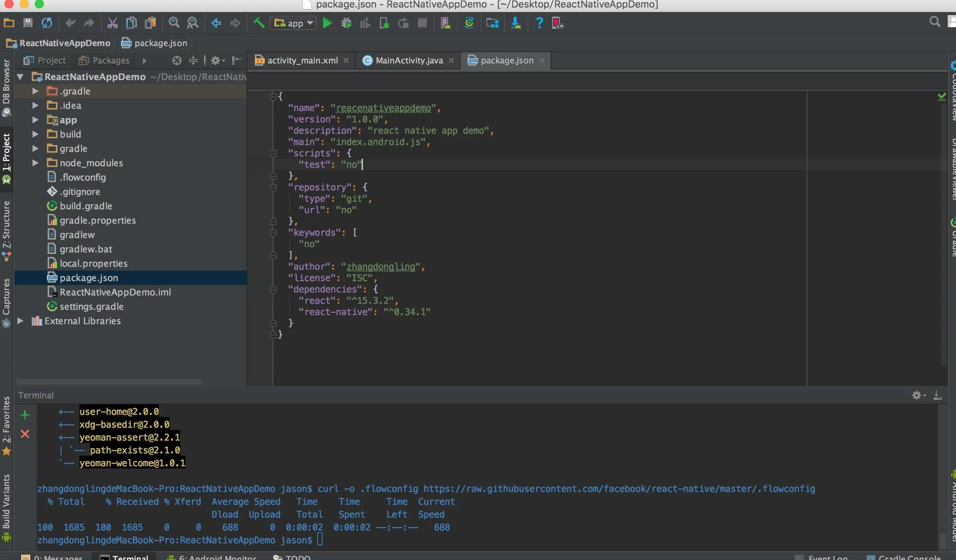Collapse the ReactNativeAppDemo root node

click(20, 77)
